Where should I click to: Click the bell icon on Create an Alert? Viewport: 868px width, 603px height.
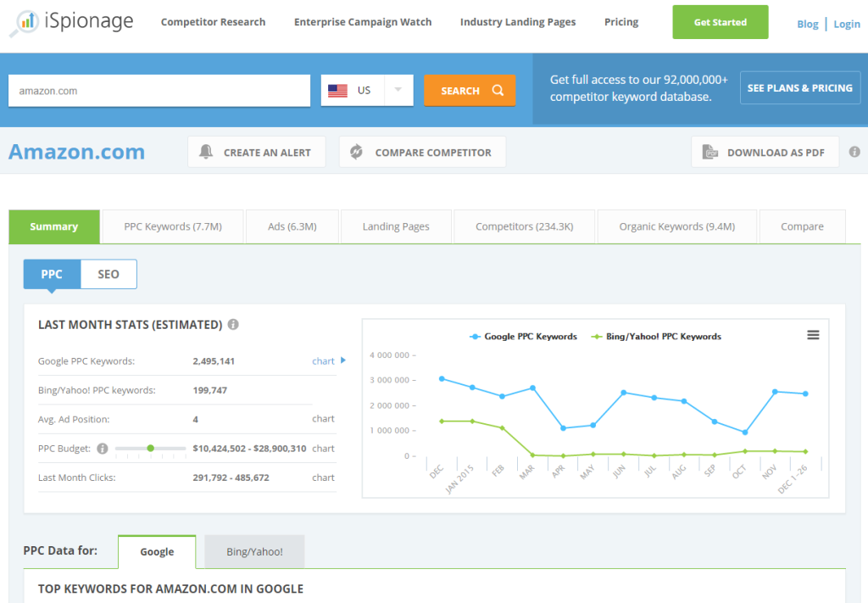[206, 152]
